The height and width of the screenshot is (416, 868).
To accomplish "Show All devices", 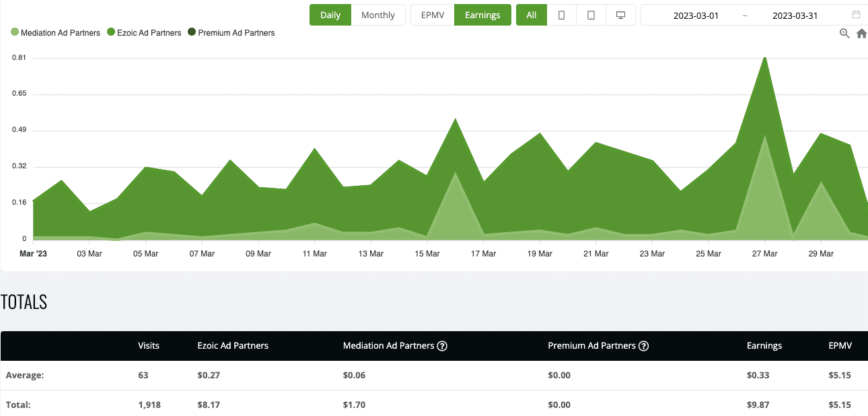I will (x=532, y=15).
